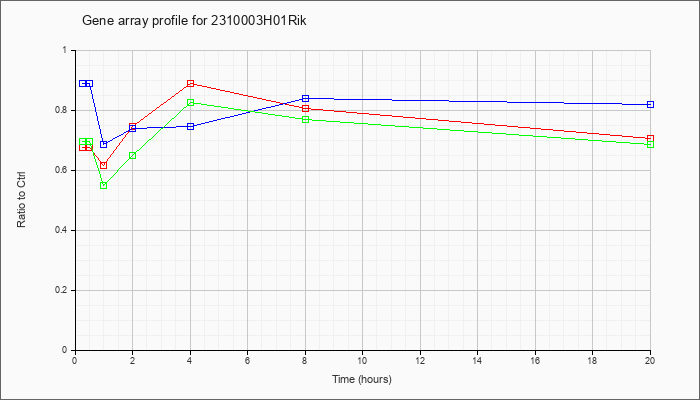Select the blue data marker at 8 hours
The width and height of the screenshot is (700, 400).
click(305, 98)
